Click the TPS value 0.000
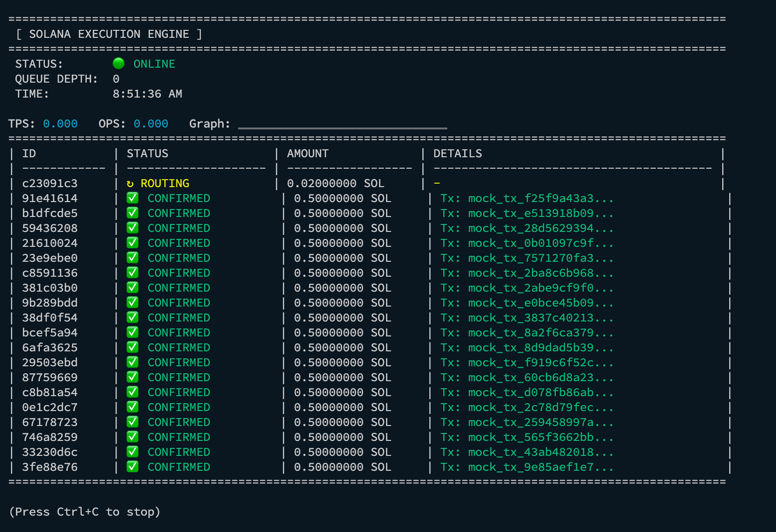 (60, 123)
